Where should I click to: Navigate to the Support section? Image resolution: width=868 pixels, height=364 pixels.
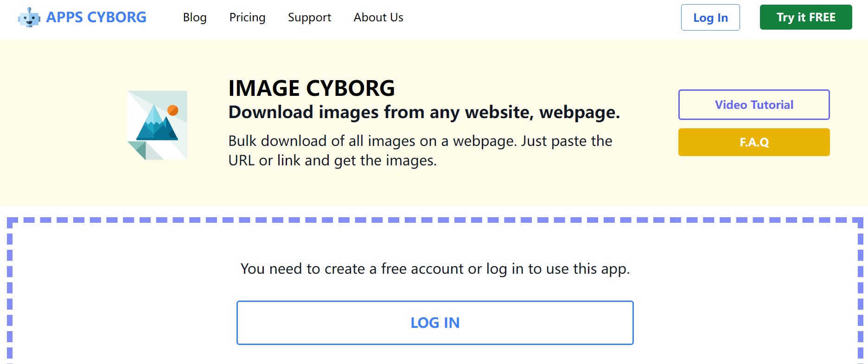click(x=309, y=18)
